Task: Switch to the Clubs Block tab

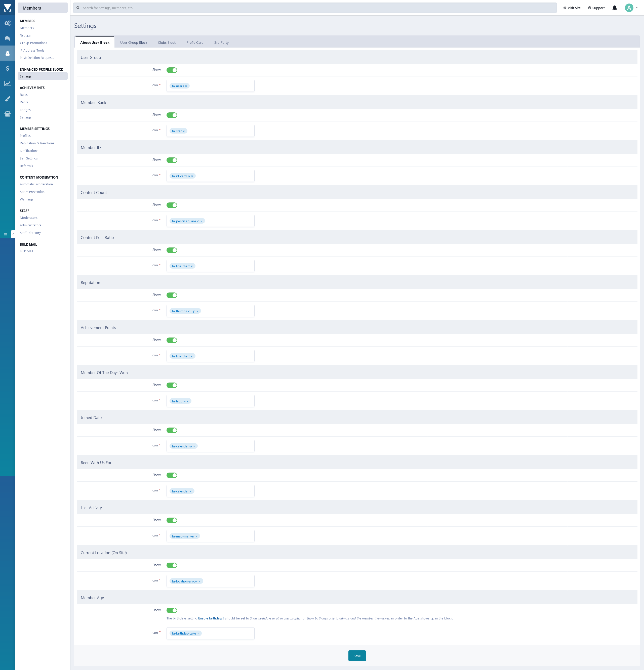Action: pos(167,43)
